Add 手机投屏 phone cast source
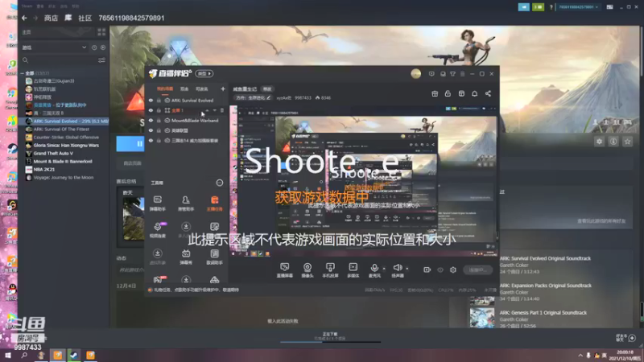This screenshot has width=644, height=362. point(330,270)
